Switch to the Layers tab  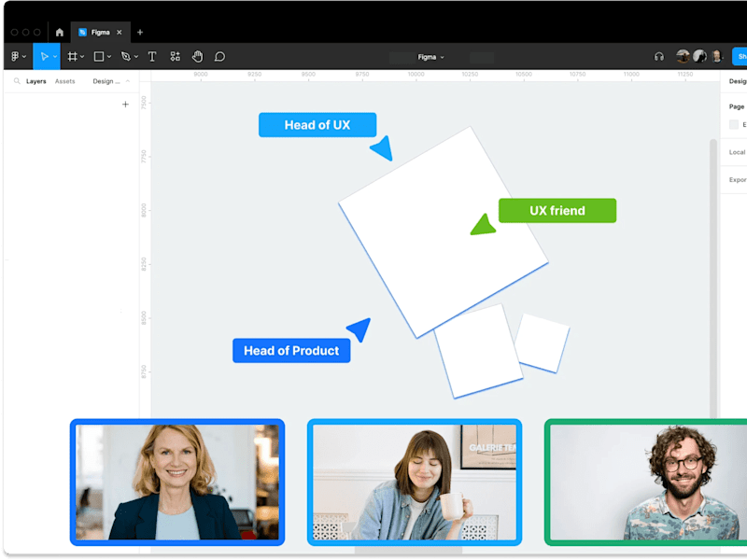[x=36, y=81]
